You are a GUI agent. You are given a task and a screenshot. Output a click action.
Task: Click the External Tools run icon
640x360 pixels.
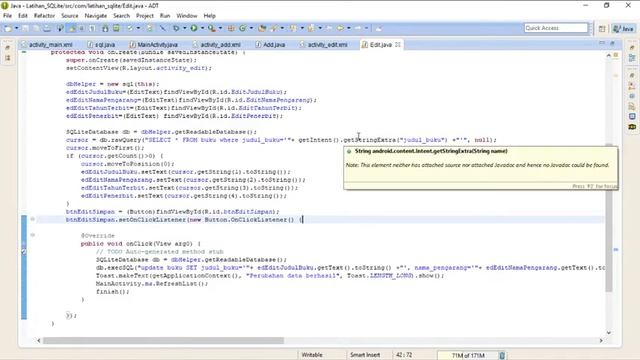212,28
